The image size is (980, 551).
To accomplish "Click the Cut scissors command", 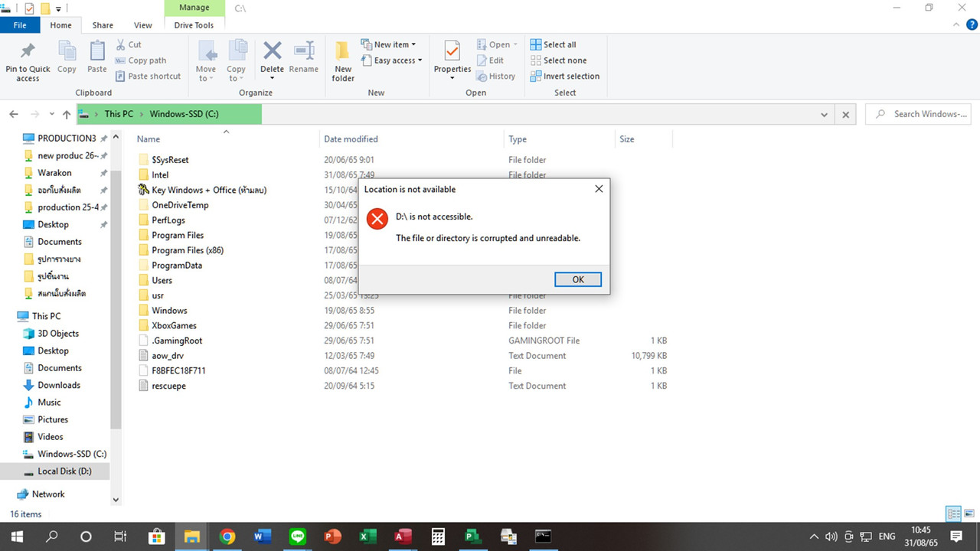I will pyautogui.click(x=129, y=44).
